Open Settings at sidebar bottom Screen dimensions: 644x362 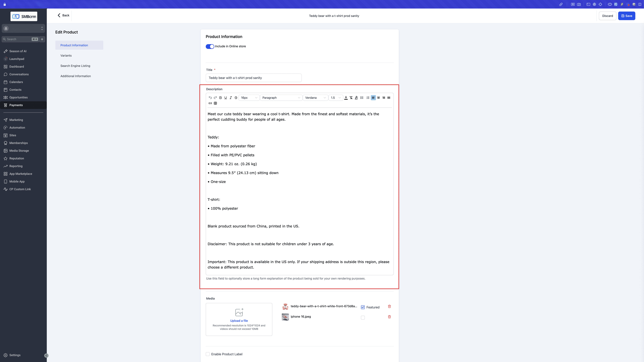coord(12,355)
